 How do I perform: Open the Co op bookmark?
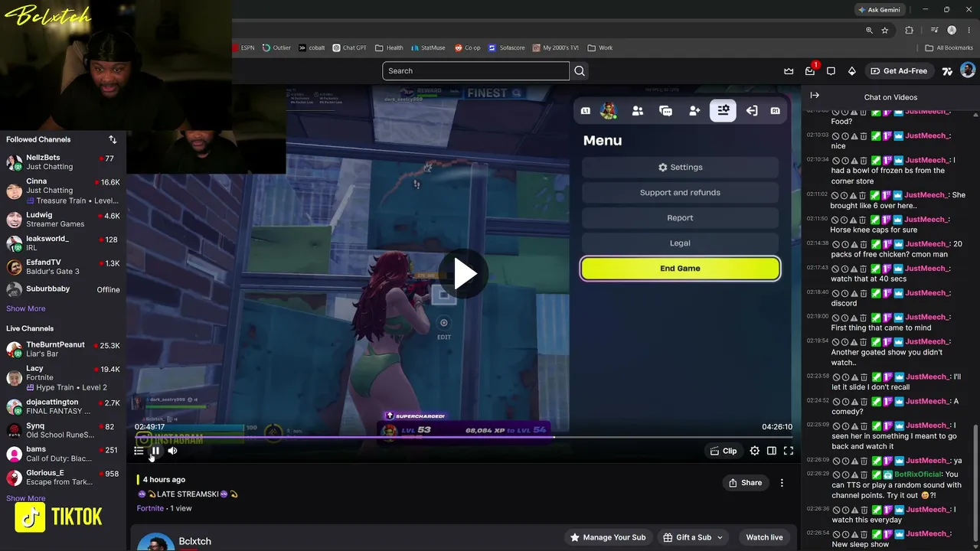point(468,47)
